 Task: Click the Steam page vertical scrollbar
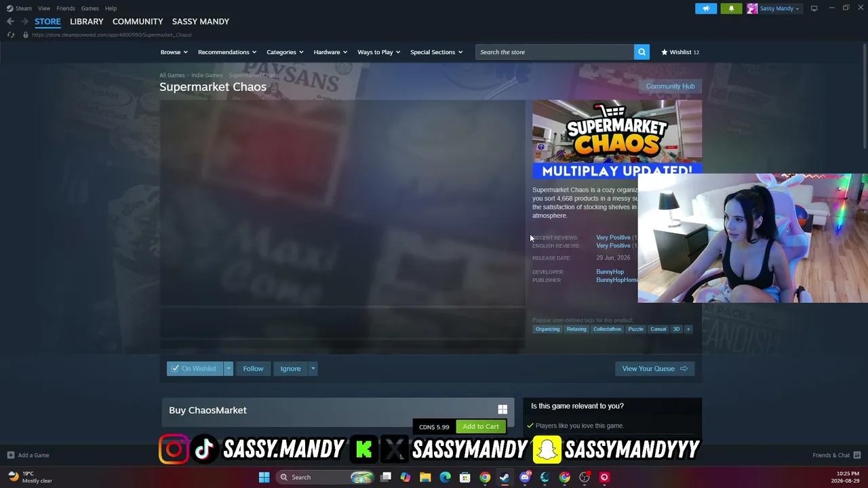865,95
